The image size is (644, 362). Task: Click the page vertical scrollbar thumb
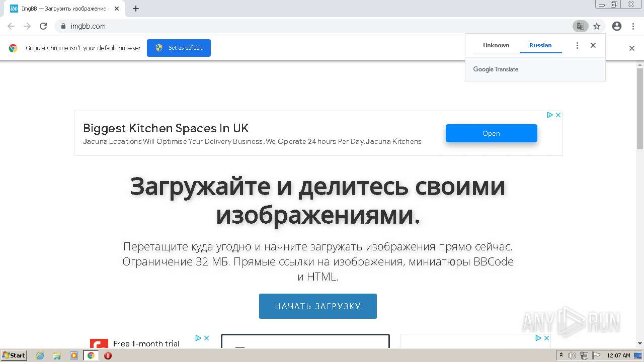pyautogui.click(x=640, y=109)
